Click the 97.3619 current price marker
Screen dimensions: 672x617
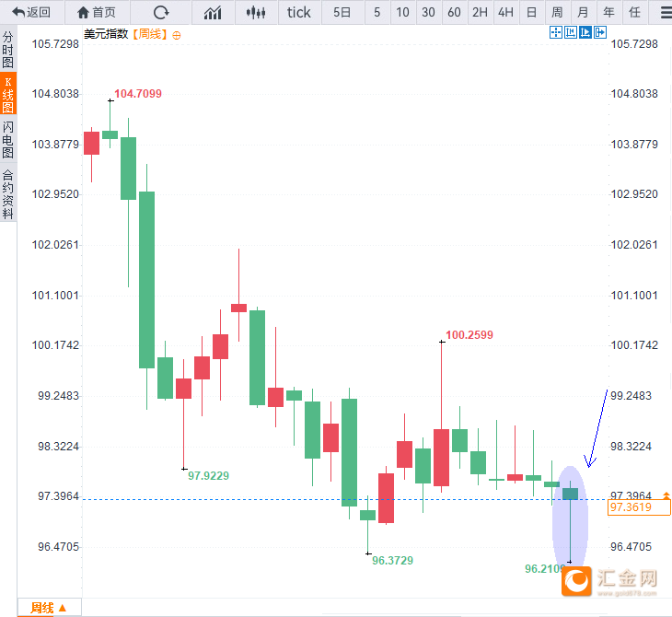point(639,507)
